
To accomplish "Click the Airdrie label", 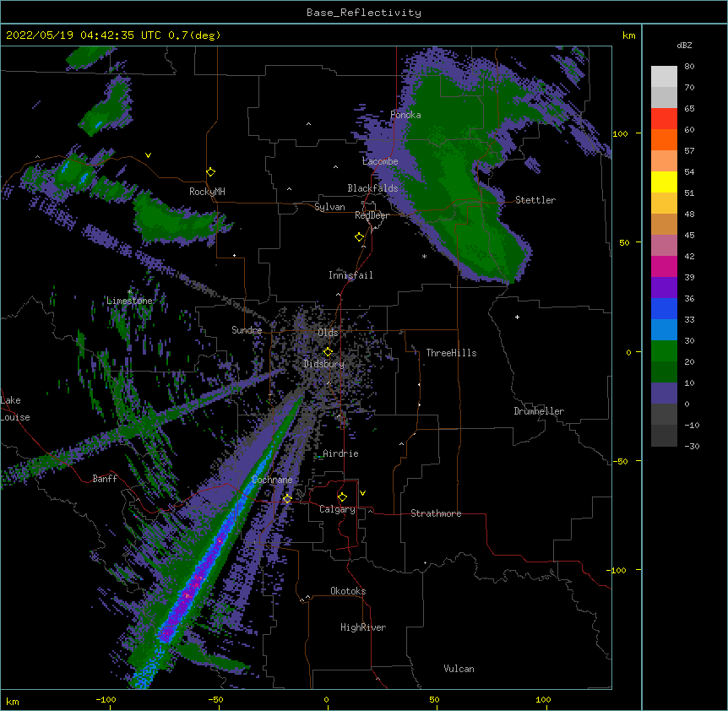I will (x=340, y=453).
